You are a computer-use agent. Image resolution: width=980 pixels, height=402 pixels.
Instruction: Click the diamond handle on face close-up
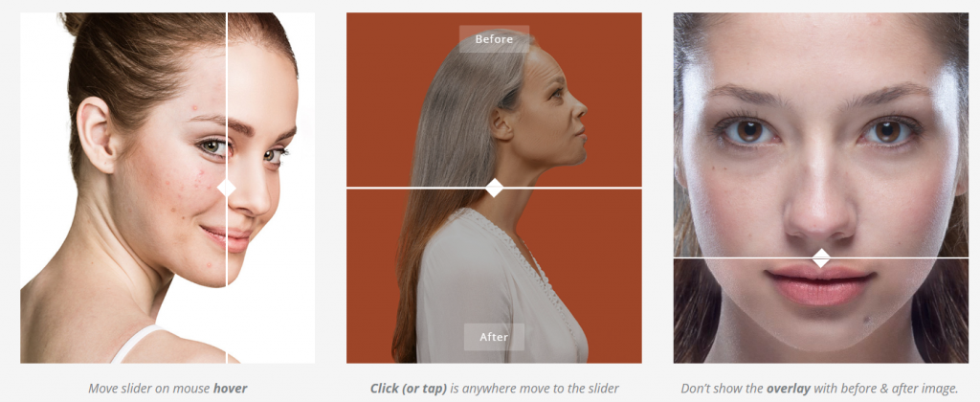click(x=820, y=257)
